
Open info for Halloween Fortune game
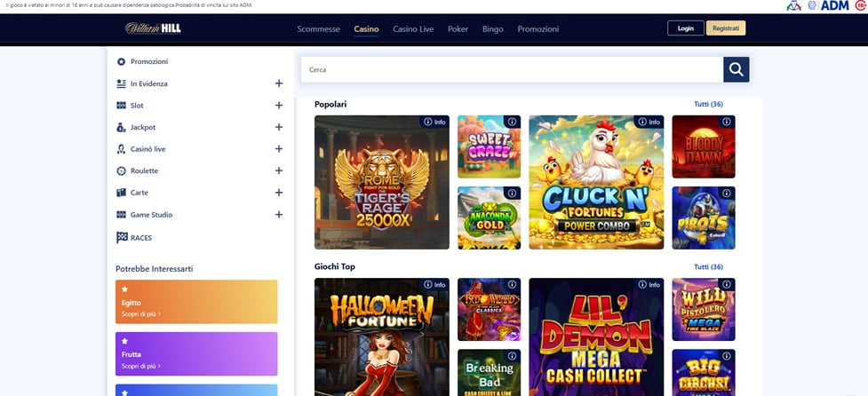434,284
